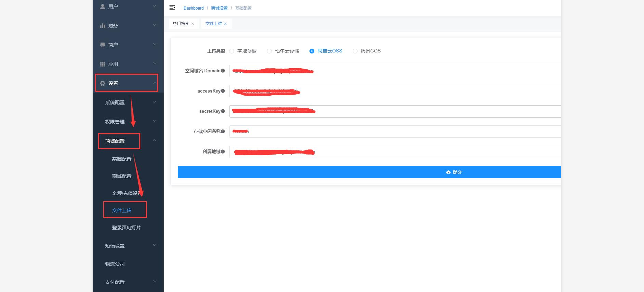Expand the 权限管理 submenu chevron
This screenshot has width=644, height=292.
pos(155,121)
